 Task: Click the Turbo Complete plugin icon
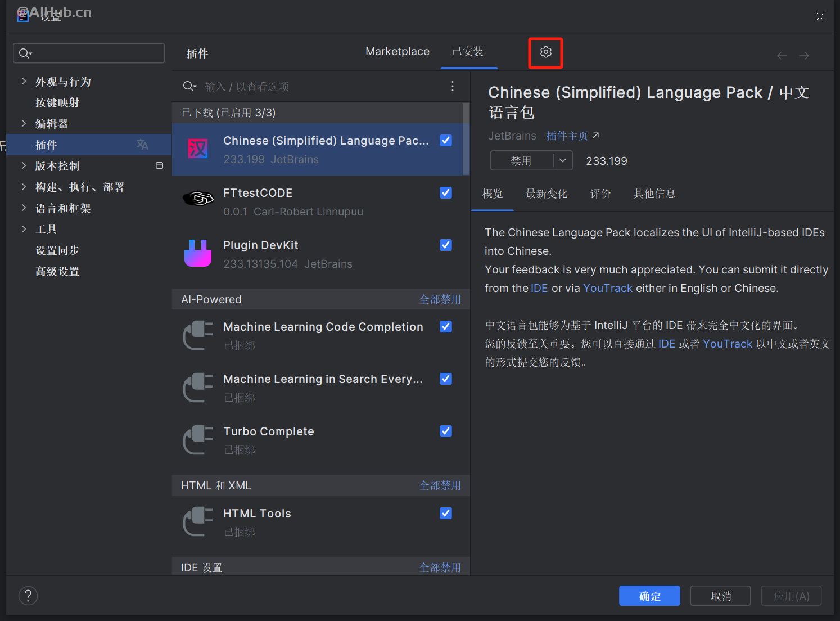click(x=198, y=440)
